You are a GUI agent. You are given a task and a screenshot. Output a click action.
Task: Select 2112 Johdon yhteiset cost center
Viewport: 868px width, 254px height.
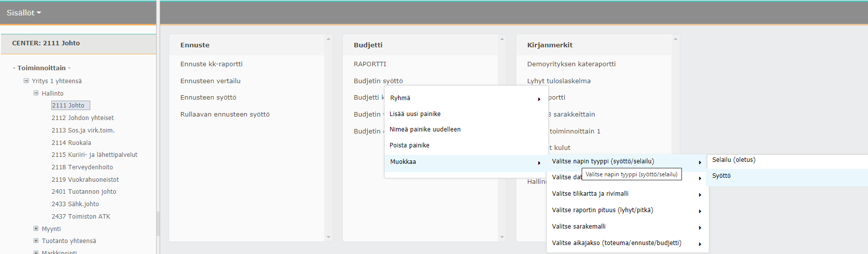(x=82, y=118)
